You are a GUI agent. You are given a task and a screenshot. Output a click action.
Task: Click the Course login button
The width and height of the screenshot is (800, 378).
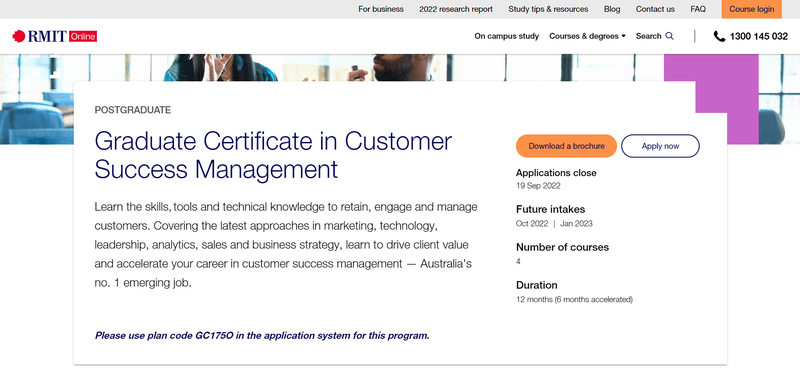coord(752,9)
